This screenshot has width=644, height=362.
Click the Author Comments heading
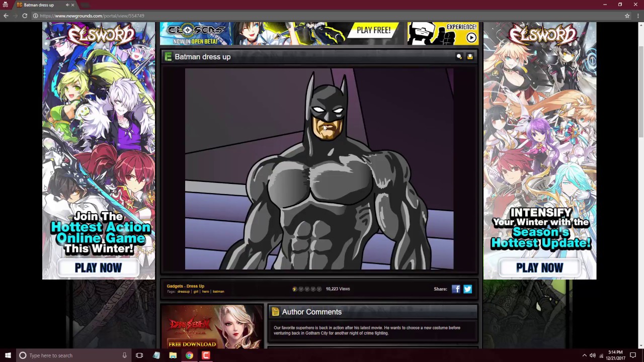pyautogui.click(x=312, y=312)
